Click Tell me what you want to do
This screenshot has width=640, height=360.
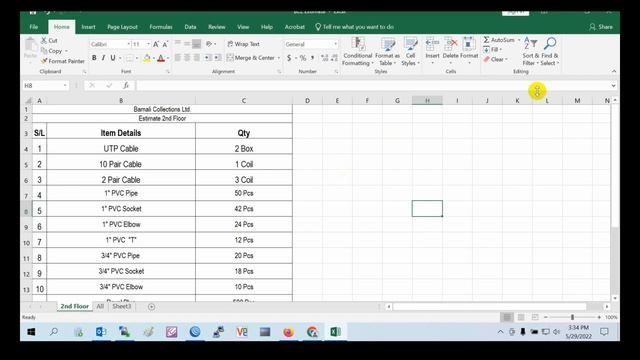354,27
